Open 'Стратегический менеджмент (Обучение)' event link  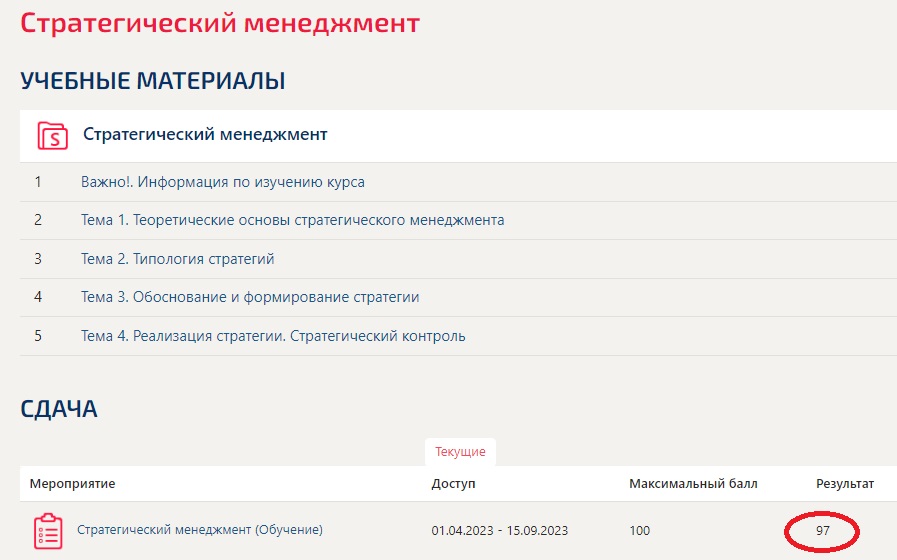(x=200, y=530)
